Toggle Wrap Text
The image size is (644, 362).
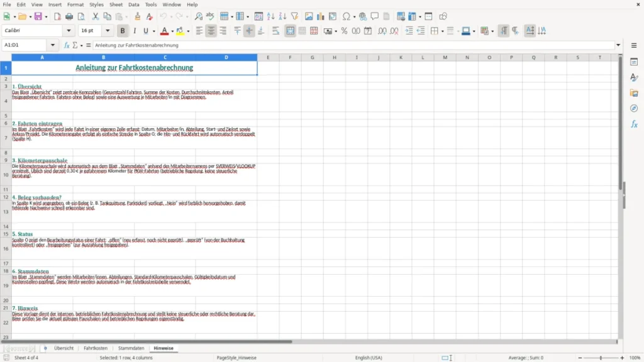coord(275,31)
